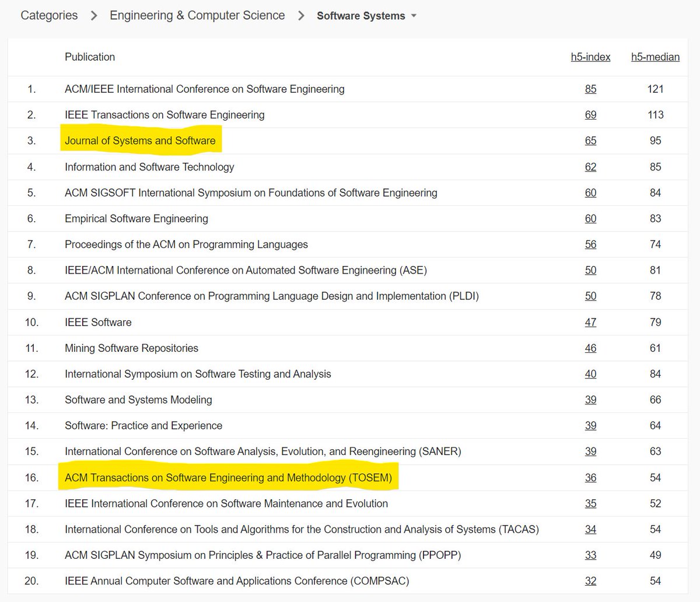Select h5-median value 78 for PLDI
Viewport: 700px width, 602px height.
[655, 296]
